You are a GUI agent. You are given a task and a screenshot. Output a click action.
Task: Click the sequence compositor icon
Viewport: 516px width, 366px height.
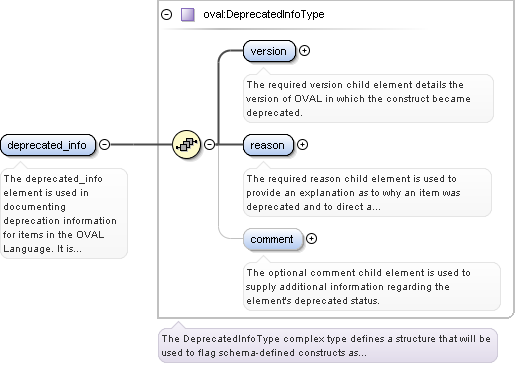point(187,144)
